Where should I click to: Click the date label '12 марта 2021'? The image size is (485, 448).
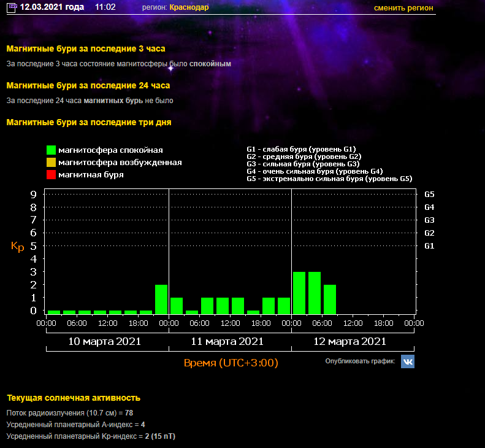(x=350, y=341)
